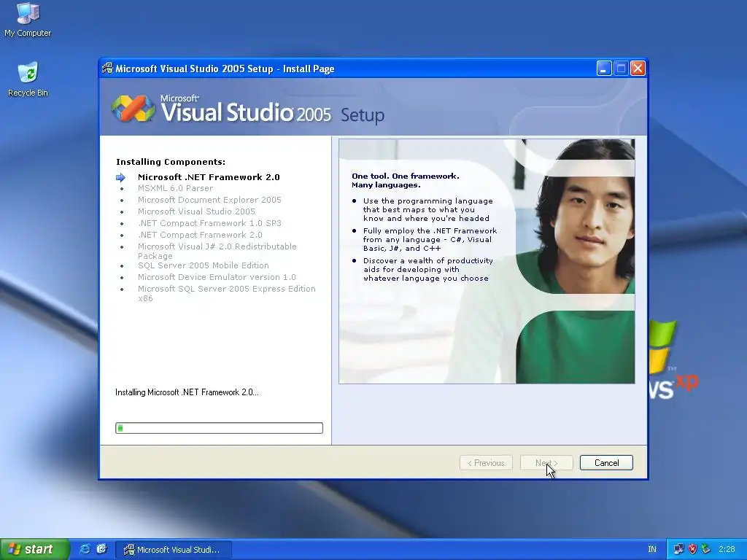Select .NET Compact Framework 1.0 SP3 entry
The width and height of the screenshot is (747, 560).
209,223
